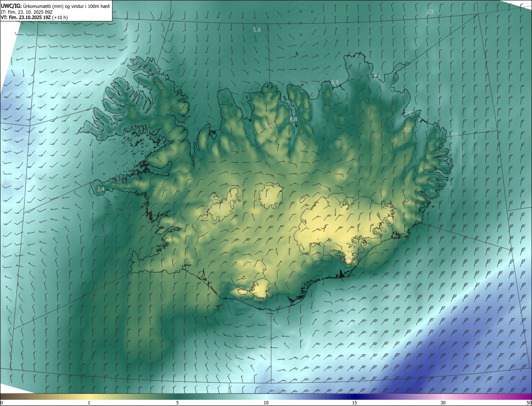Click the 5.6 value north of Iceland
532x406 pixels.
257,30
